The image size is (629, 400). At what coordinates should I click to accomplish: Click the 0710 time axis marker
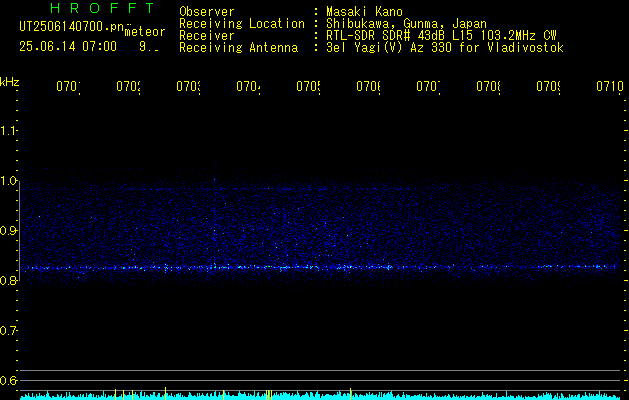click(610, 86)
